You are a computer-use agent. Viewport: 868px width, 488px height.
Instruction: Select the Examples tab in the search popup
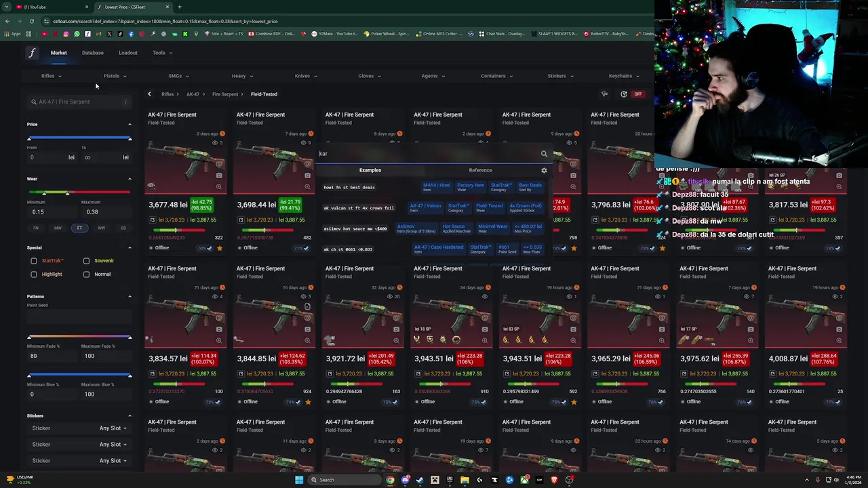pos(370,170)
